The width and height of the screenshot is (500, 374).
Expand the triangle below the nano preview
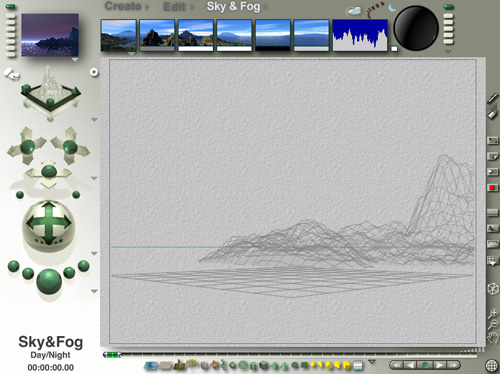pos(75,60)
